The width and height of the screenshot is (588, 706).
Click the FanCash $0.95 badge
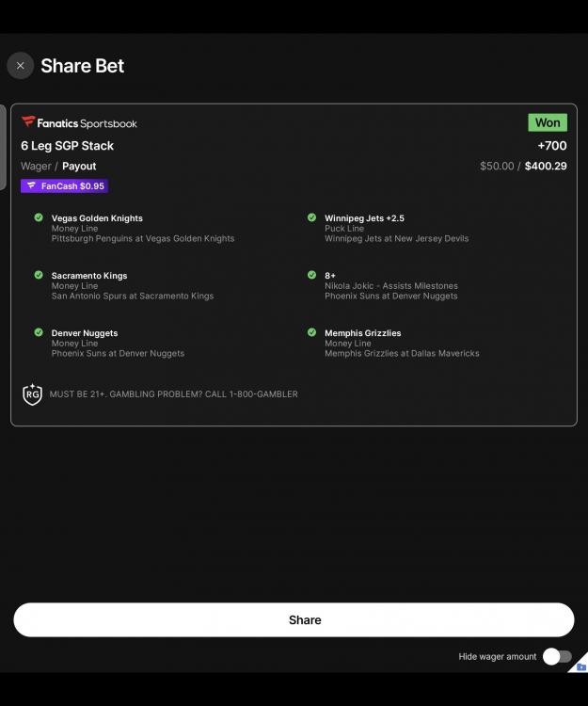(64, 186)
